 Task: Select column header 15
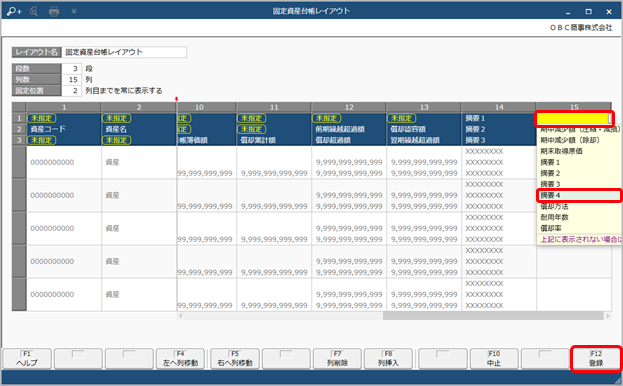click(574, 107)
